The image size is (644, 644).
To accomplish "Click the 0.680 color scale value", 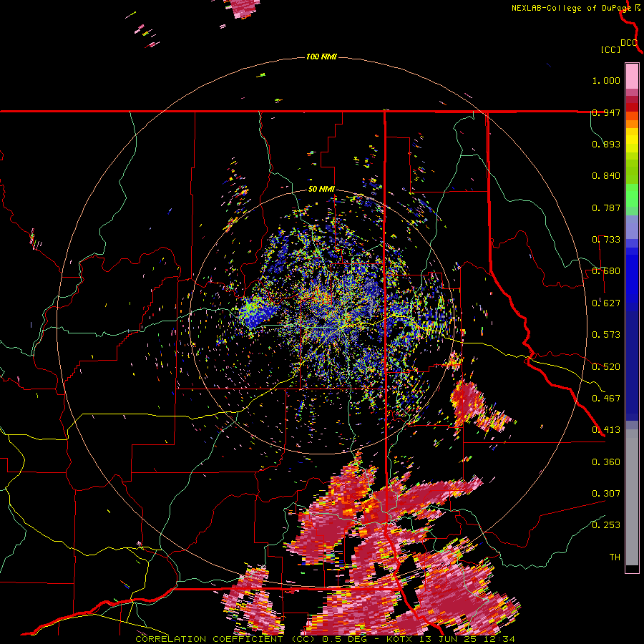I will (606, 271).
